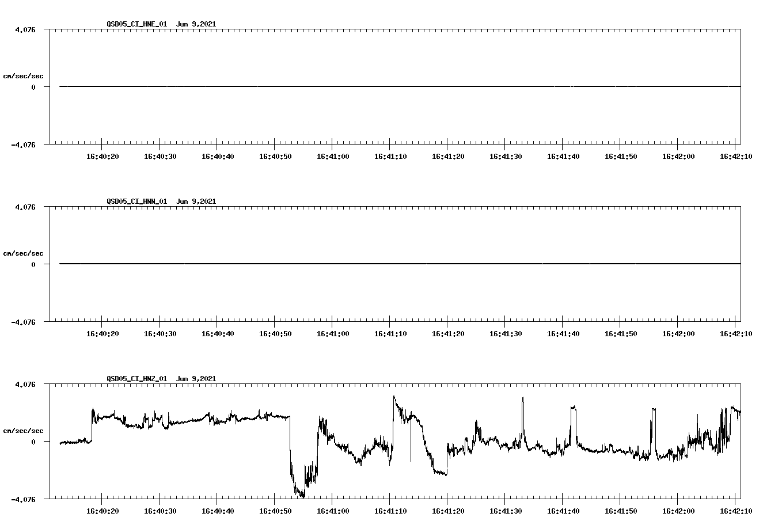The height and width of the screenshot is (532, 782).
Task: Select the 4.076 axis value on HNE plot
Action: tap(25, 29)
